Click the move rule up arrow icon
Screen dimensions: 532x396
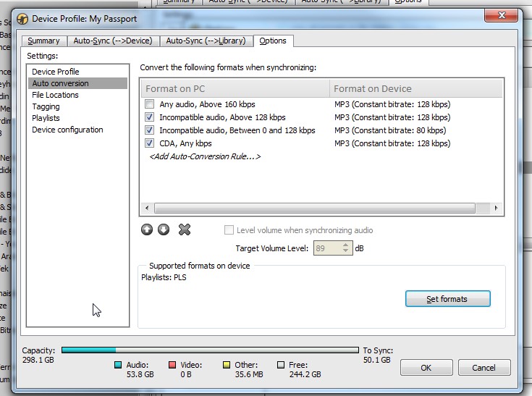click(x=147, y=229)
